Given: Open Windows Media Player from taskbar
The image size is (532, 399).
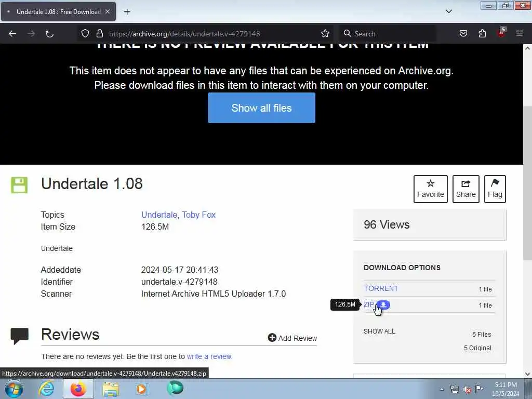Looking at the screenshot, I should coord(142,389).
